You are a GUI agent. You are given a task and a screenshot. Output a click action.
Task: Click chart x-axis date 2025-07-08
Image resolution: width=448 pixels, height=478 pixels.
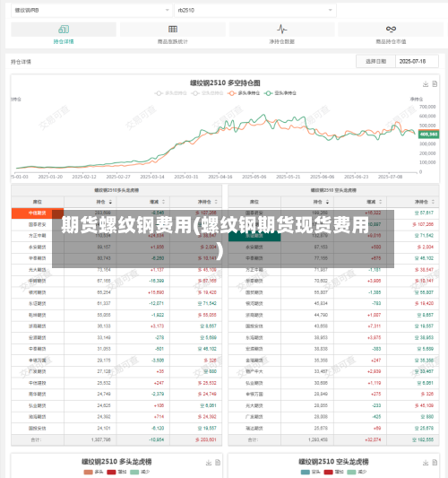390,177
